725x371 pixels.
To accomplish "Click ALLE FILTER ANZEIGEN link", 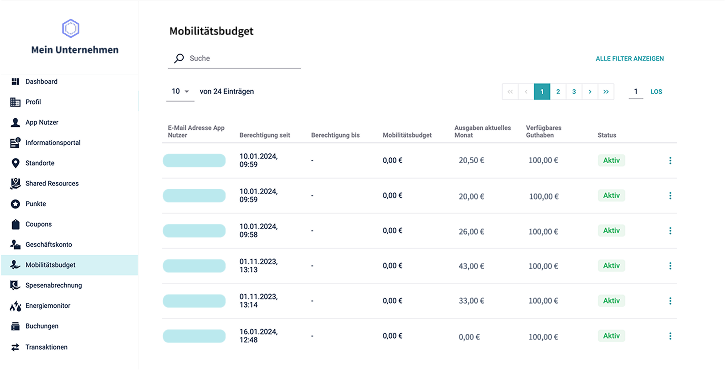I will [x=630, y=59].
